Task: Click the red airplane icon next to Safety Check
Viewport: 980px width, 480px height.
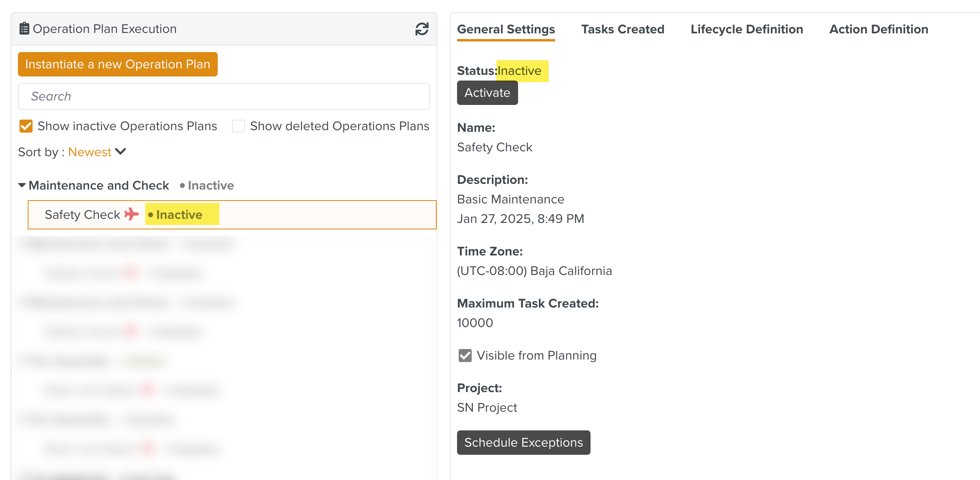Action: click(131, 214)
